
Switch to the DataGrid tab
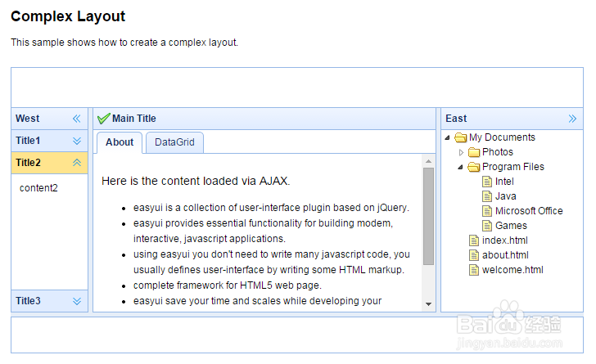(x=174, y=142)
